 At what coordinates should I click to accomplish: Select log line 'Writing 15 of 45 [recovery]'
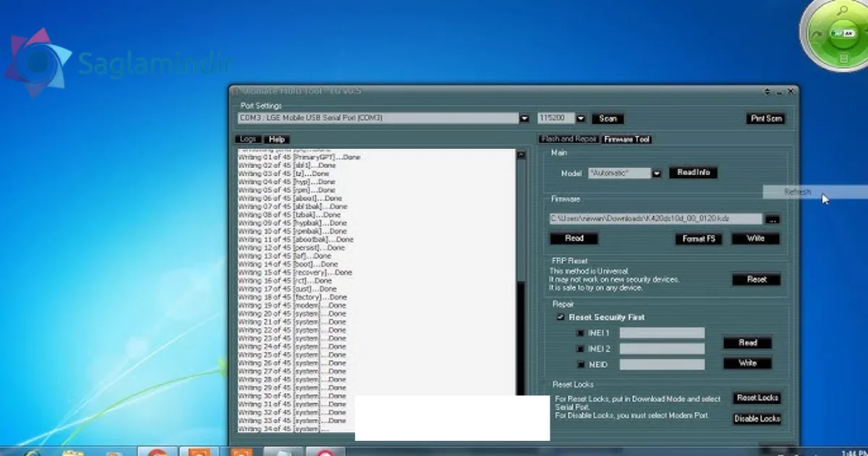(295, 272)
